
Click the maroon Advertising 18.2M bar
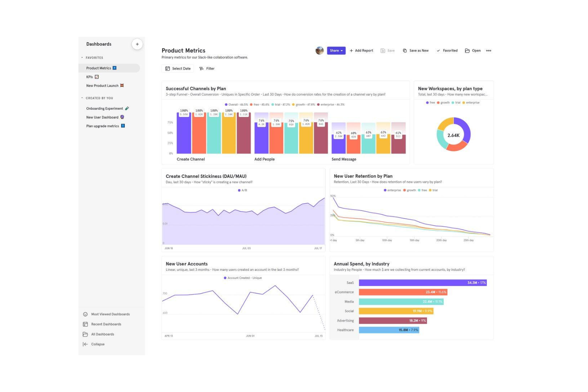[x=393, y=321]
